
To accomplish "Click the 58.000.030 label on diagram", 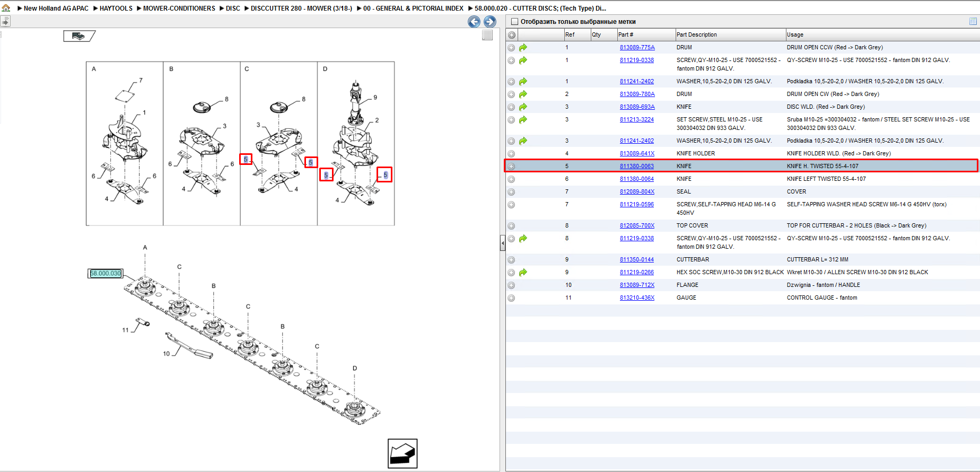I will 106,274.
